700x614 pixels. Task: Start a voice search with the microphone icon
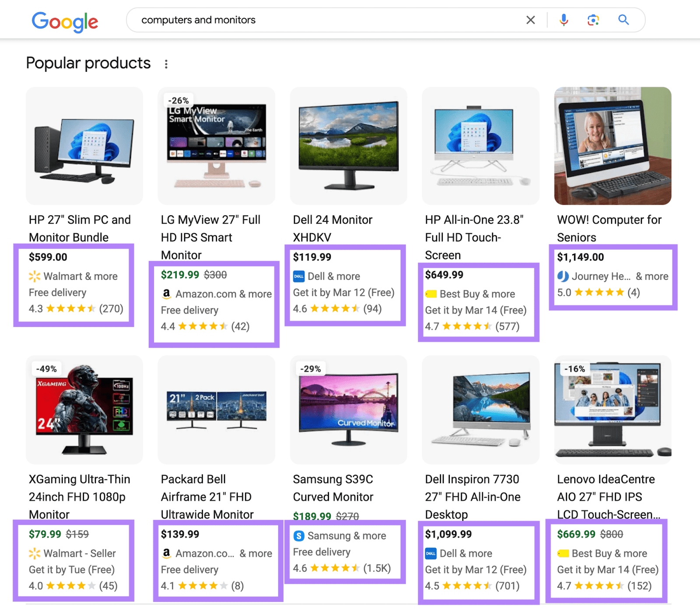563,20
